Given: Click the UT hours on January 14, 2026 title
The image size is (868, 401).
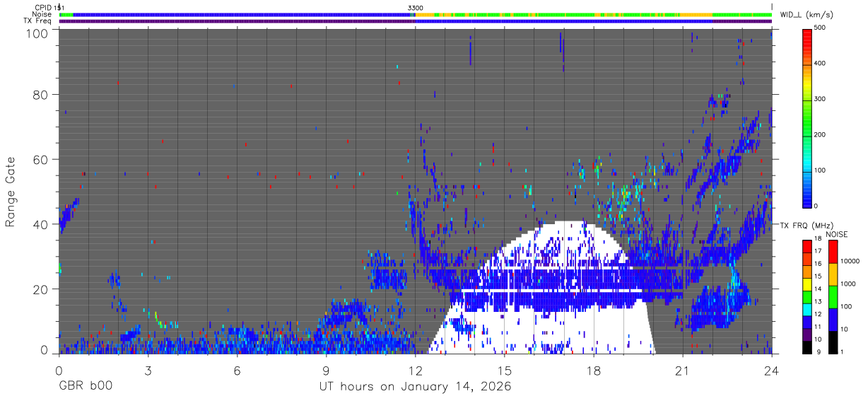Looking at the screenshot, I should [414, 387].
